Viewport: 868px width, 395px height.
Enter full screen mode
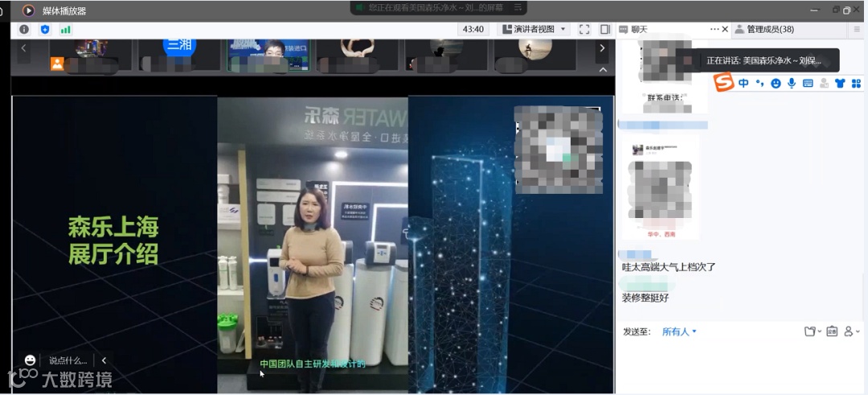pyautogui.click(x=584, y=29)
